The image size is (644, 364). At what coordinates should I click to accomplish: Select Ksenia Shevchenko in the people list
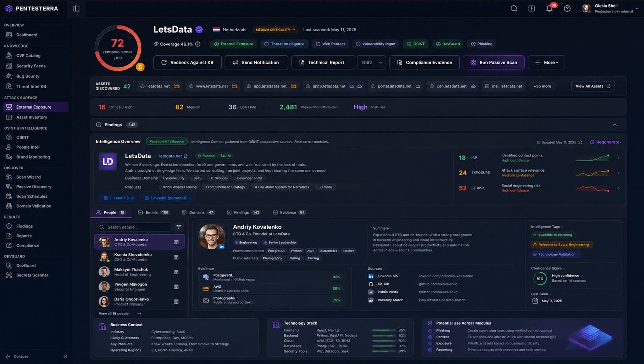[139, 257]
